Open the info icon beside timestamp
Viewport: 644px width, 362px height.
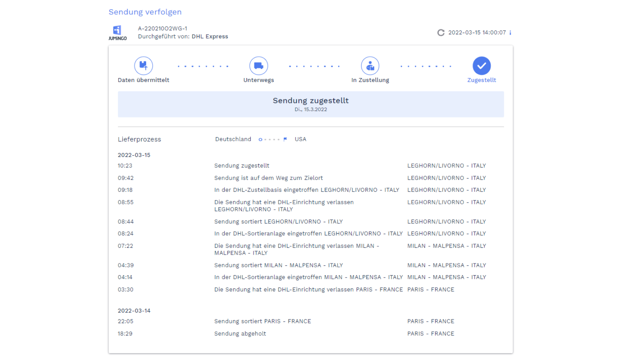[510, 33]
